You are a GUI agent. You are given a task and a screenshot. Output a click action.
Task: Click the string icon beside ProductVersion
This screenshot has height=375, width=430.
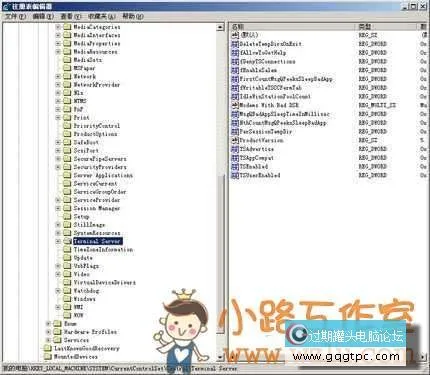[235, 140]
